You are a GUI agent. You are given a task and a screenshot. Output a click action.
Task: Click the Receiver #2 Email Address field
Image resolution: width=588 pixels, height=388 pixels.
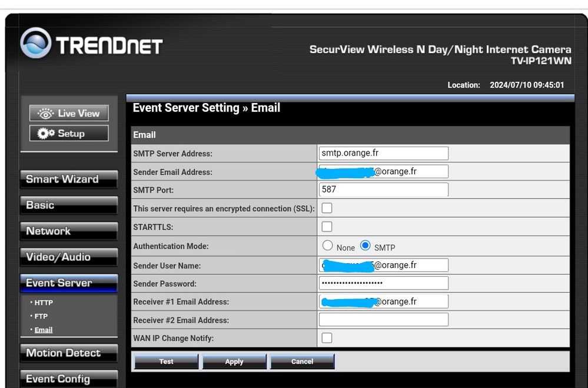(384, 320)
